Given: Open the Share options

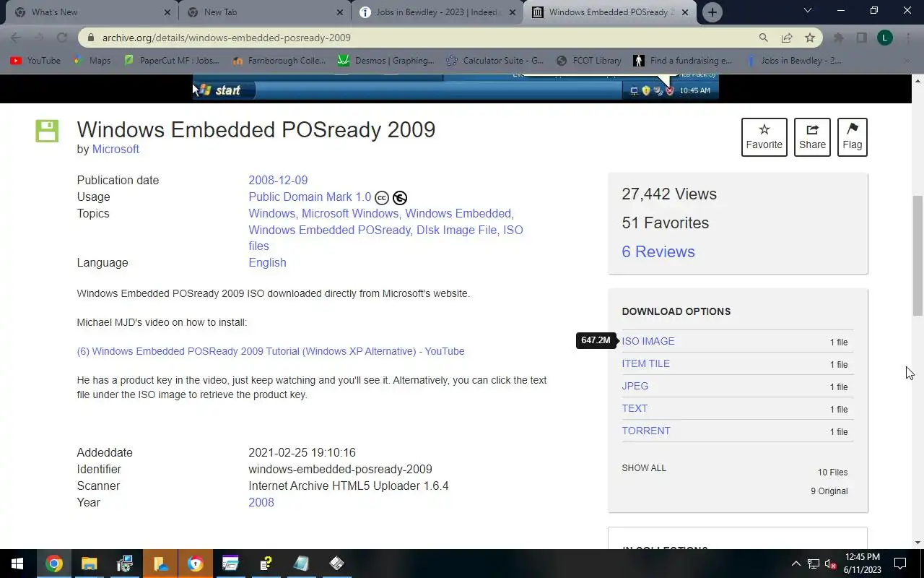Looking at the screenshot, I should (x=812, y=137).
